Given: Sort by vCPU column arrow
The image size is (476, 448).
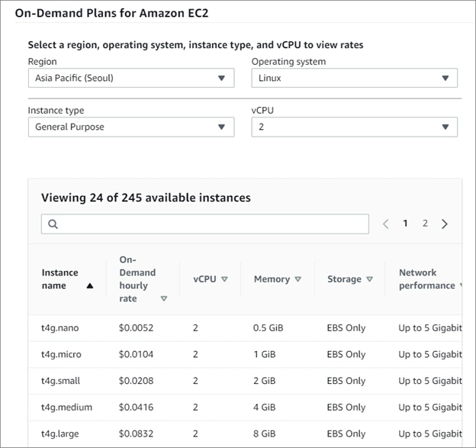Looking at the screenshot, I should [224, 279].
